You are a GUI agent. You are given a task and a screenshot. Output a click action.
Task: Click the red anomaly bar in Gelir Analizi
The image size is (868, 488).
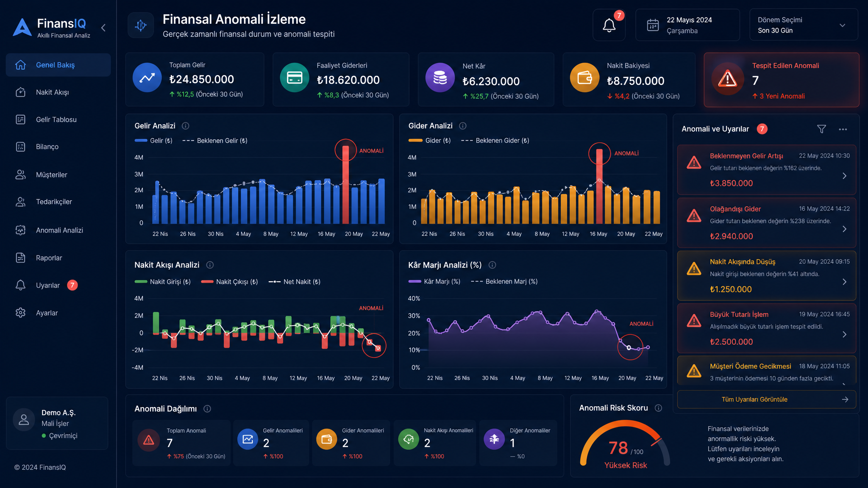345,185
